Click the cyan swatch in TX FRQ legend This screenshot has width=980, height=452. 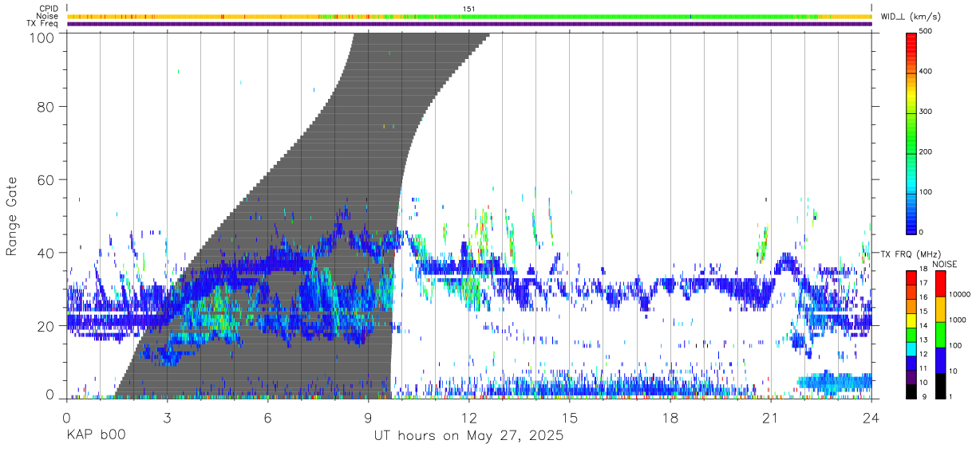[911, 350]
